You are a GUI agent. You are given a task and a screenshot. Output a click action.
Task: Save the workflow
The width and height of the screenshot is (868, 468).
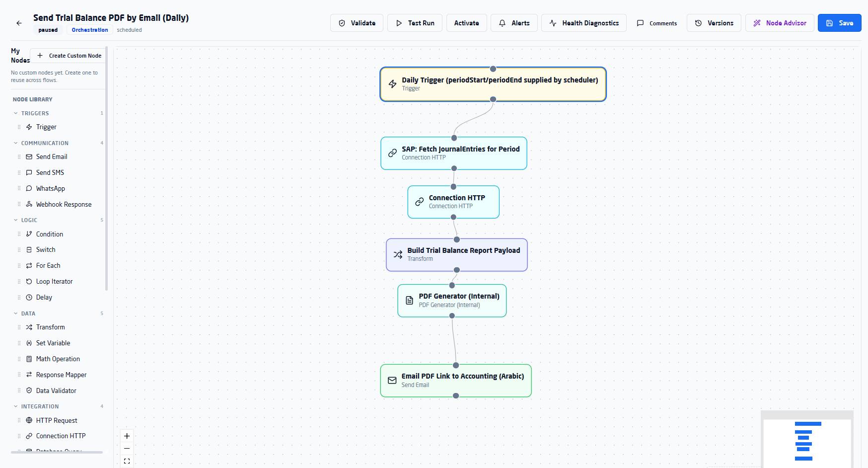pos(840,23)
